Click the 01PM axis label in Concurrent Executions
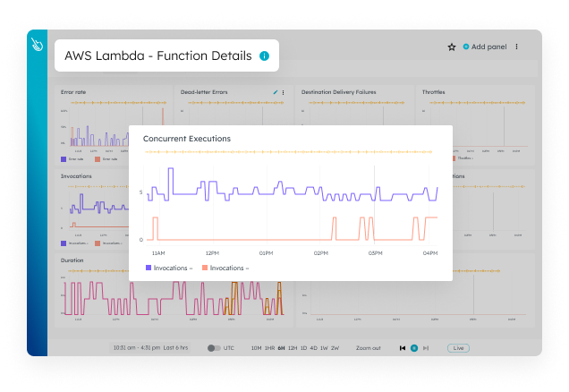 [x=266, y=253]
